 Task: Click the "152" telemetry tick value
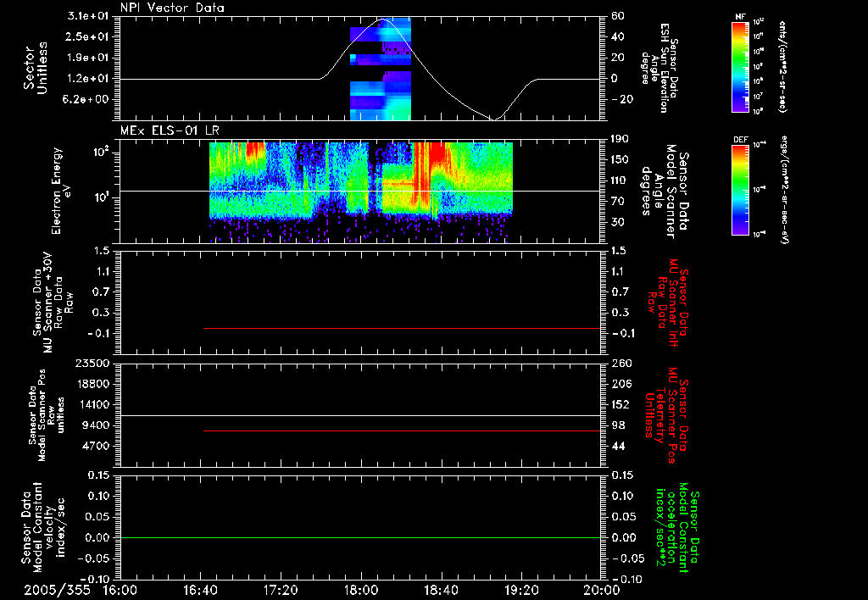click(x=621, y=404)
